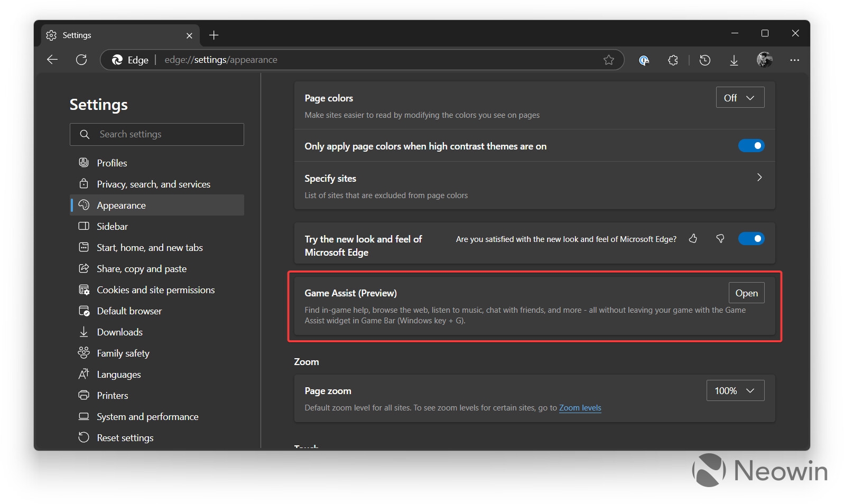
Task: Open the Page colors Off dropdown
Action: (x=740, y=98)
